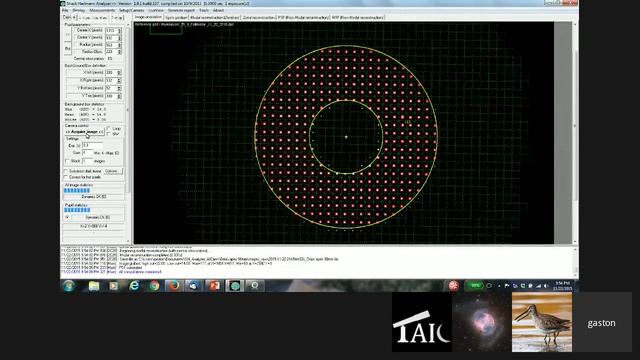The image size is (640, 360).
Task: Select the 'All computations completed' log line
Action: [140, 272]
